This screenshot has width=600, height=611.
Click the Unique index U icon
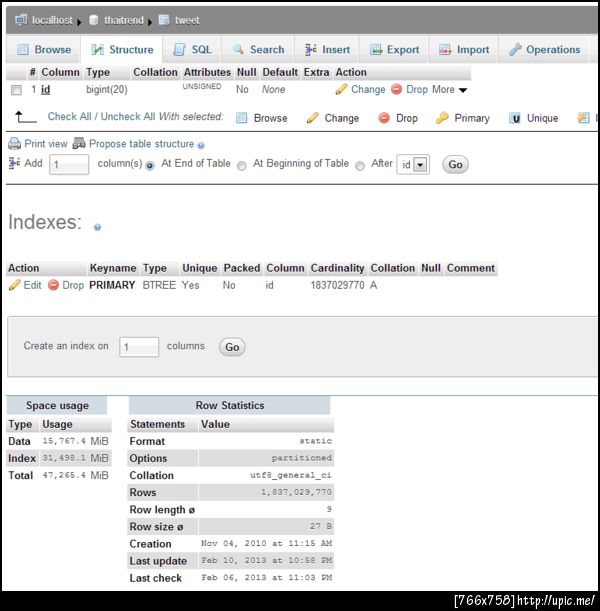pos(515,118)
